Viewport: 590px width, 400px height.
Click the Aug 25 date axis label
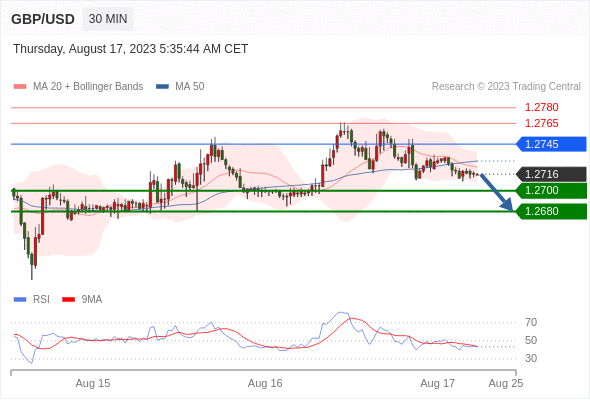[x=506, y=383]
